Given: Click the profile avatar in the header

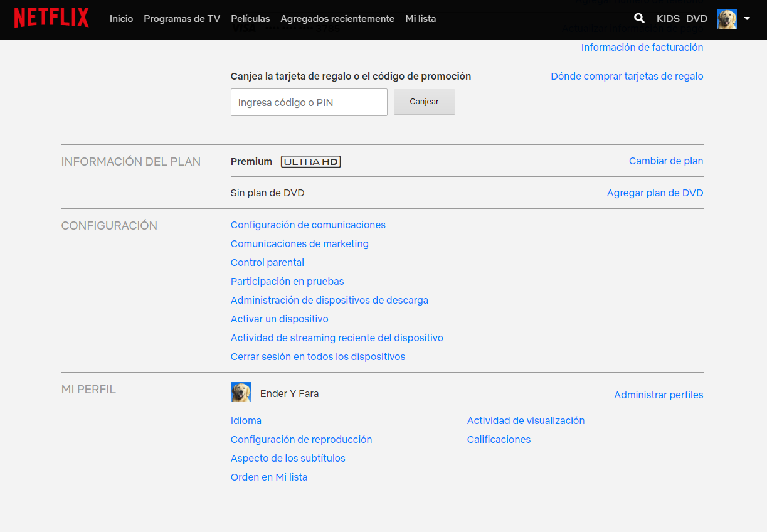Looking at the screenshot, I should 727,19.
